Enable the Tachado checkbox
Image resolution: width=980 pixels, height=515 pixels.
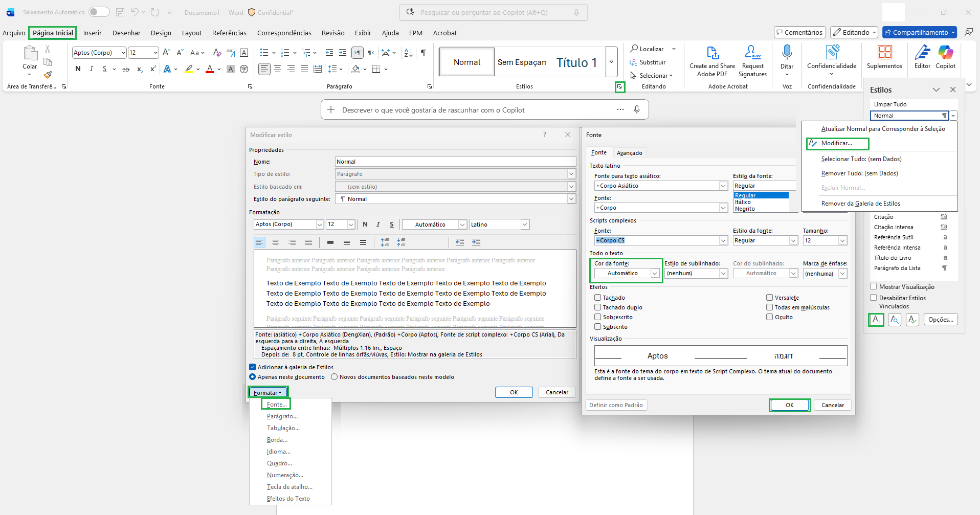[597, 298]
